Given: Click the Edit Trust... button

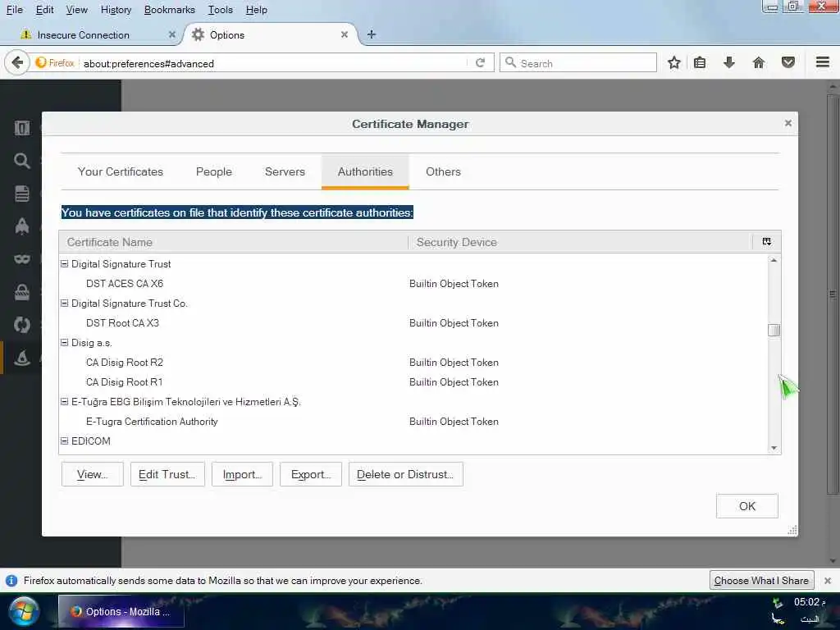Looking at the screenshot, I should pyautogui.click(x=167, y=474).
